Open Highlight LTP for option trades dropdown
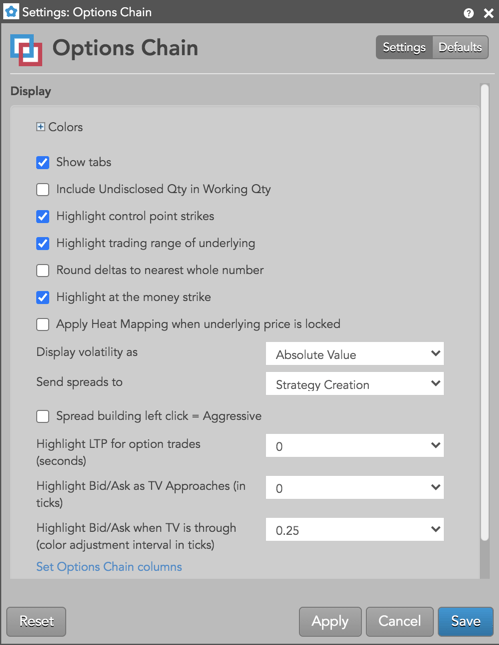Screen dimensions: 499x645 coord(355,445)
